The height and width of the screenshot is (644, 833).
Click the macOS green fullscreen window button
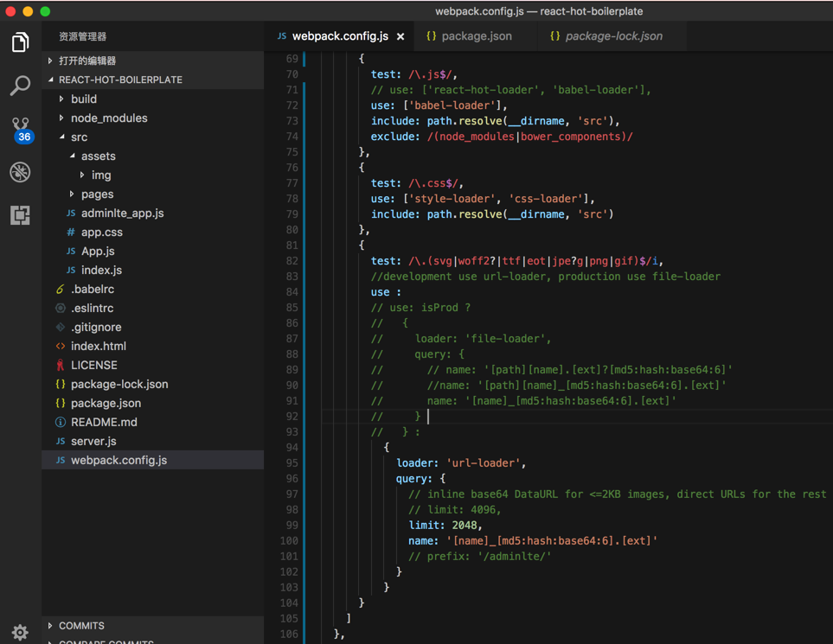(45, 11)
